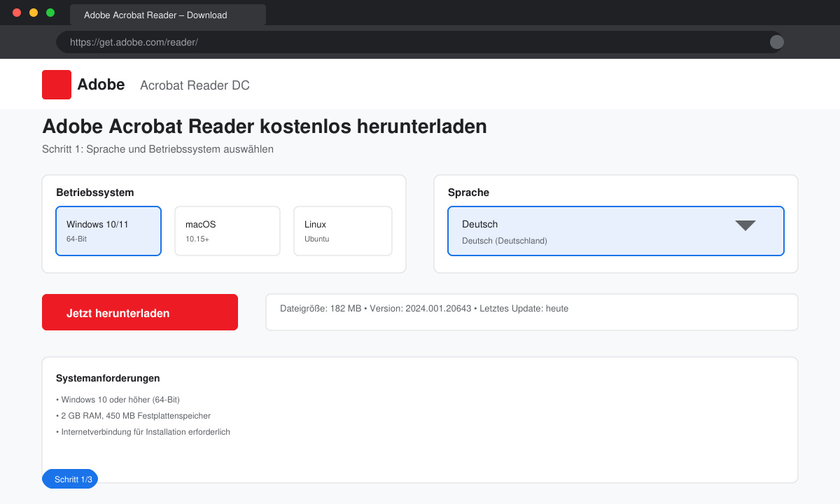Click 'Windows 10 oder höher (64-Bit)' line
Screen dimensions: 840x504
118,400
